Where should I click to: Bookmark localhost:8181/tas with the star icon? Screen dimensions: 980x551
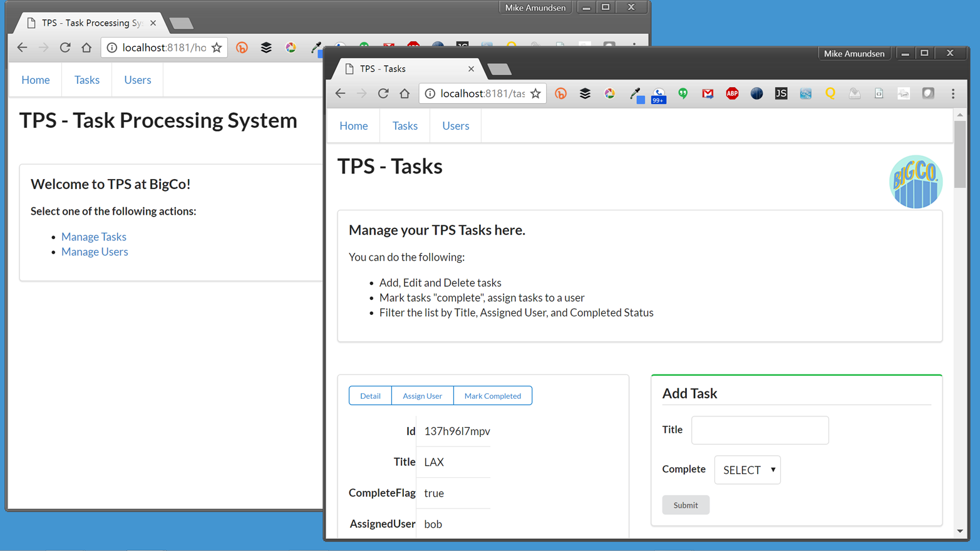tap(535, 93)
